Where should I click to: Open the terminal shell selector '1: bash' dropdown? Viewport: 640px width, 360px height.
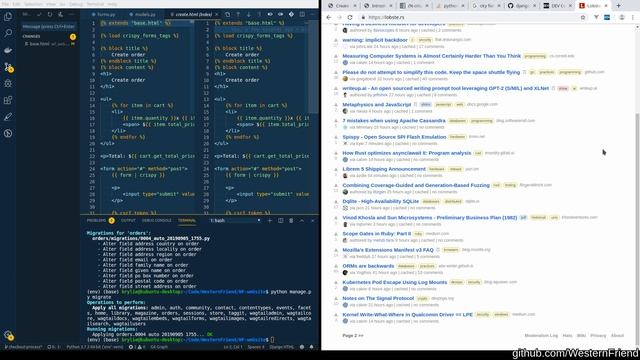(236, 220)
